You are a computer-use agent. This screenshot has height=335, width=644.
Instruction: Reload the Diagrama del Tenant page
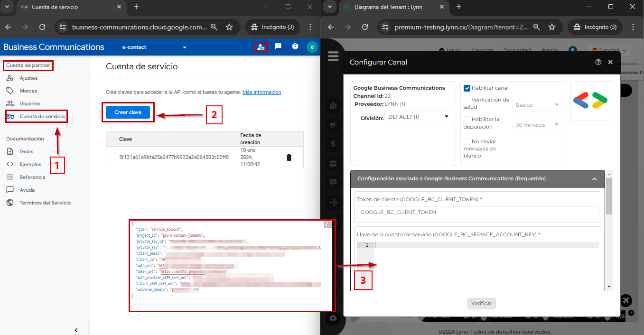[x=365, y=27]
